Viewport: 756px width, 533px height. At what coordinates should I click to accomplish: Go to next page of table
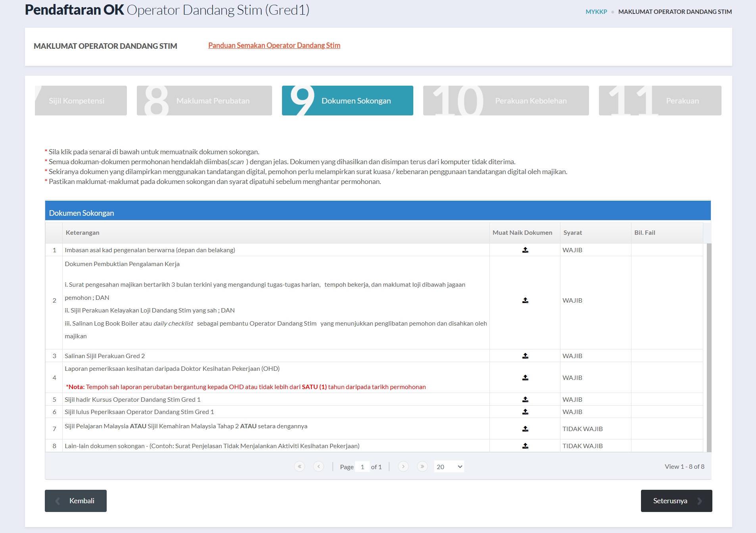click(x=403, y=466)
